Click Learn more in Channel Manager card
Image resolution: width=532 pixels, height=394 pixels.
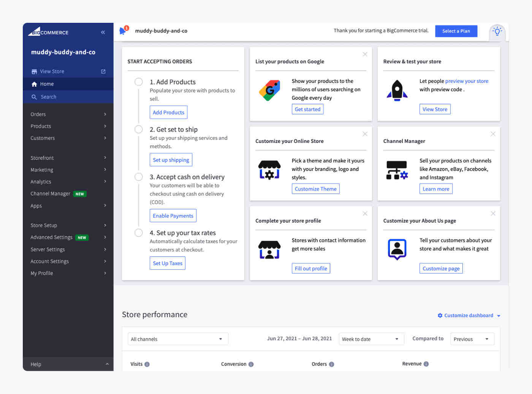(x=436, y=189)
